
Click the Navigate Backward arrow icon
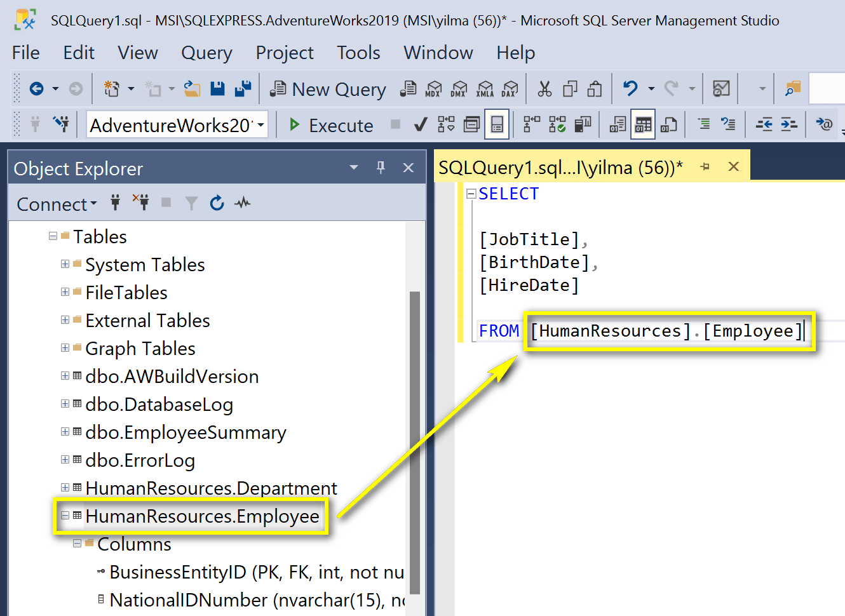pyautogui.click(x=36, y=89)
